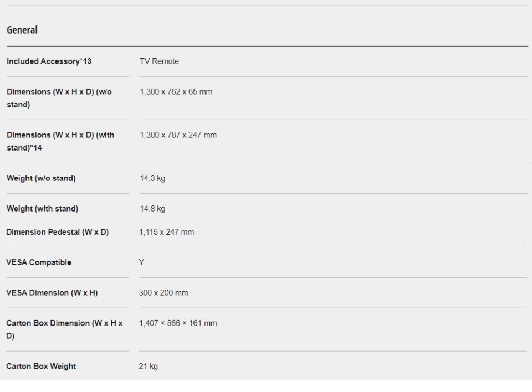Click the 14.3 kg weight value
The height and width of the screenshot is (392, 532).
(x=152, y=178)
